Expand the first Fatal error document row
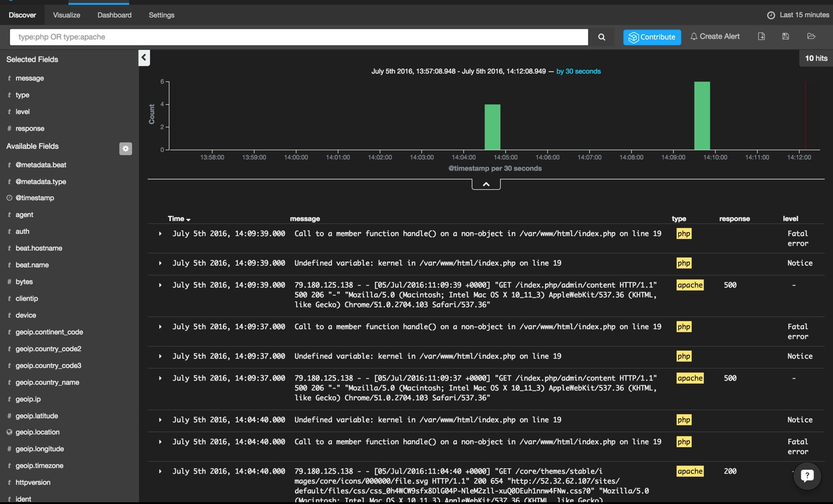 point(160,234)
